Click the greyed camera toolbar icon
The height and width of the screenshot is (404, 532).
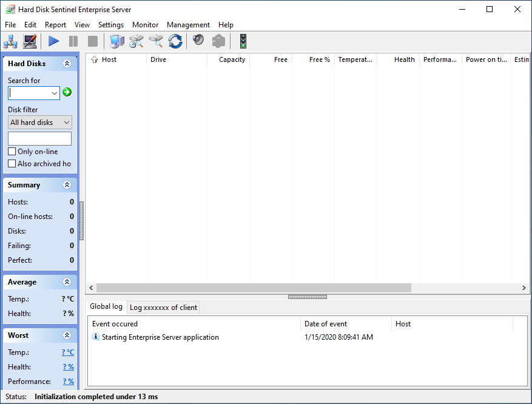(218, 41)
